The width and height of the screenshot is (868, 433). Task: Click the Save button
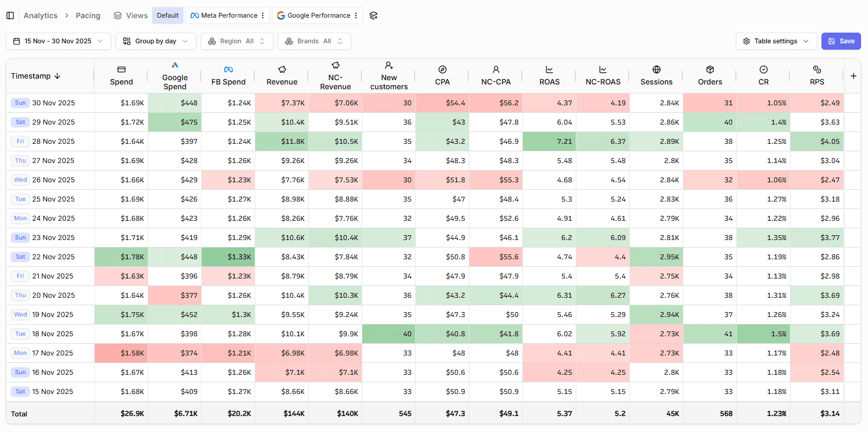click(x=841, y=41)
